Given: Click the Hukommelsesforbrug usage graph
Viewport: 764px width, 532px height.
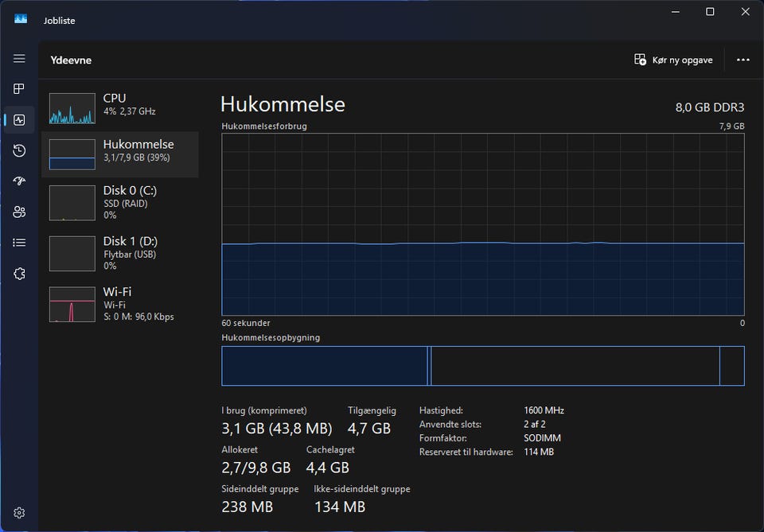Looking at the screenshot, I should [482, 224].
